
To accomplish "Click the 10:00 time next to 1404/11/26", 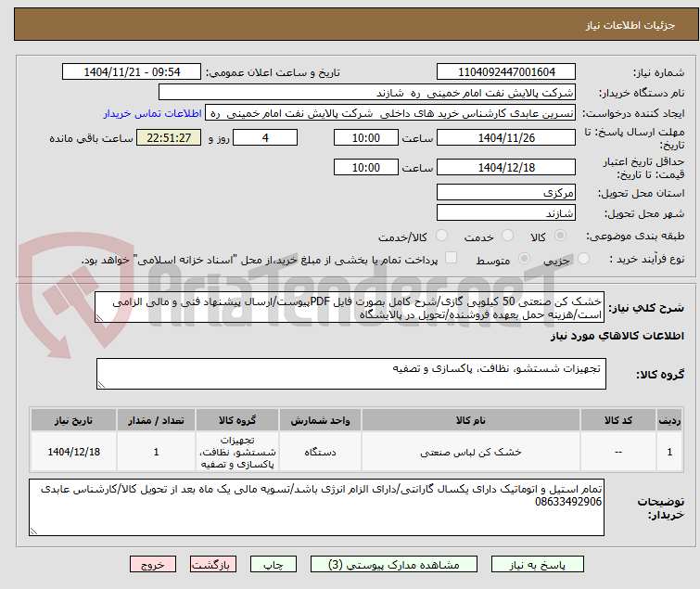I will (366, 137).
